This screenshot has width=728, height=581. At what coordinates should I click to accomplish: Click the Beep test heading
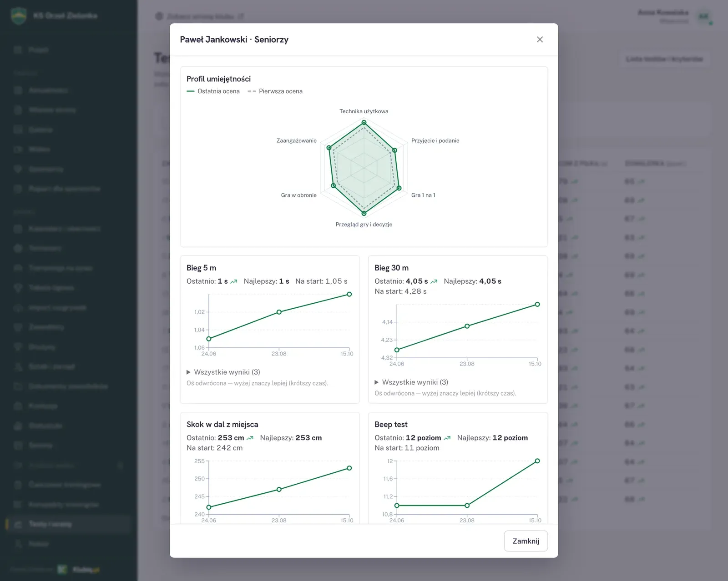(391, 424)
